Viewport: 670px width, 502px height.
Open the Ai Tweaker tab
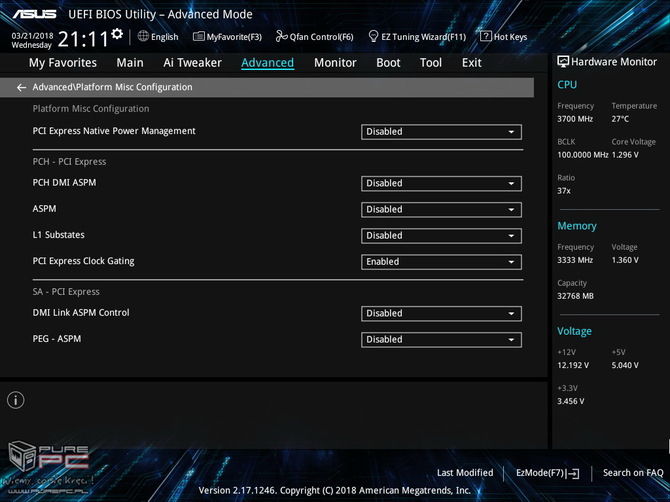point(192,63)
